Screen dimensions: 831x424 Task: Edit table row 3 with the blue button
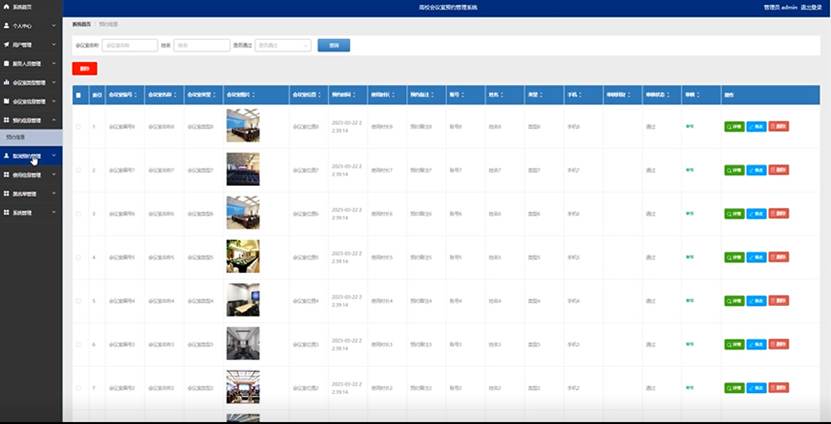(756, 214)
